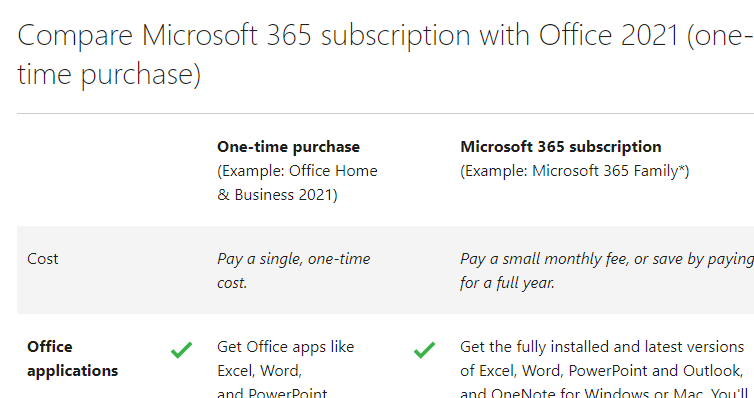
Task: Click the page heading 'Compare Microsoft 365 subscription'
Action: [x=244, y=36]
